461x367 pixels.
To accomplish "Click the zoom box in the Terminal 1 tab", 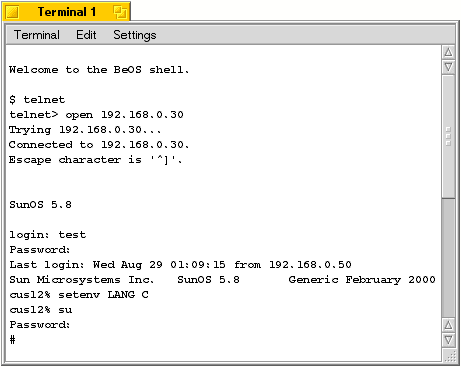I will click(x=120, y=12).
